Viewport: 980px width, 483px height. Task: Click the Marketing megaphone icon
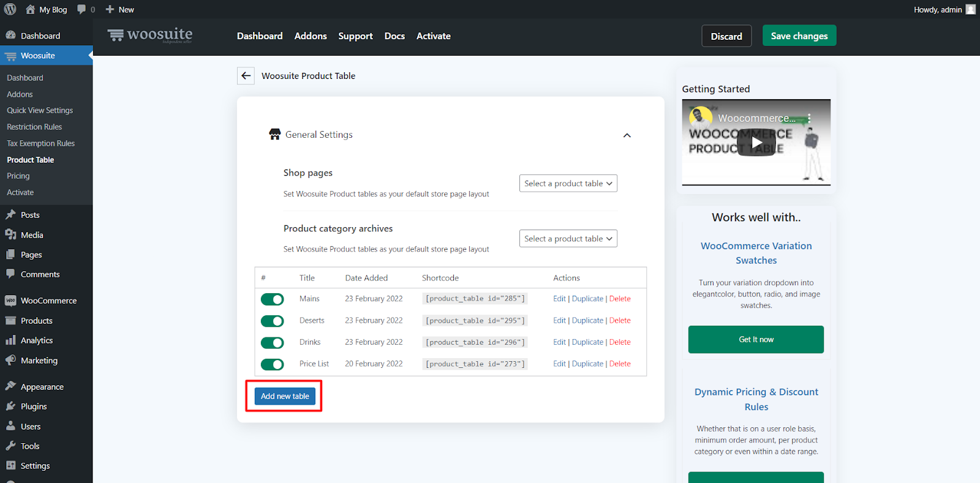click(x=10, y=360)
